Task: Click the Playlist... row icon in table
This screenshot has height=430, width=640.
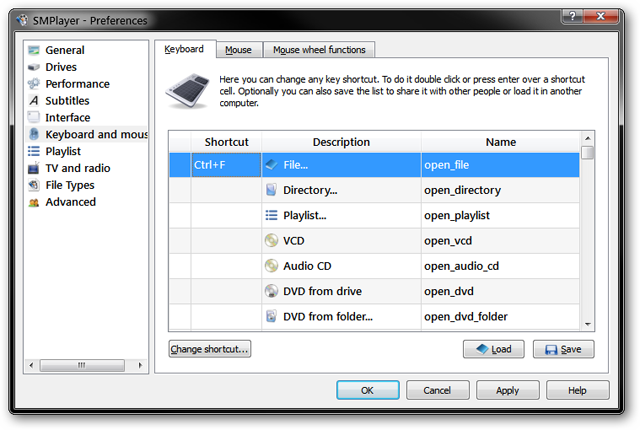Action: (271, 215)
